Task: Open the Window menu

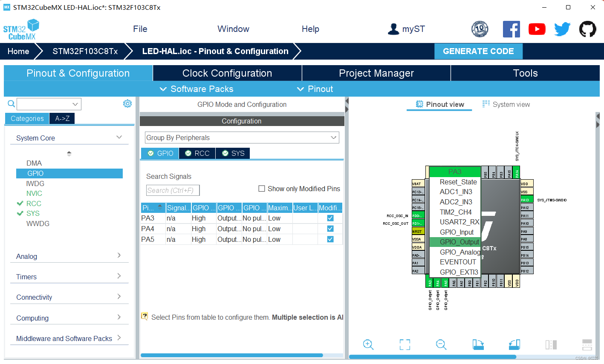Action: point(233,29)
